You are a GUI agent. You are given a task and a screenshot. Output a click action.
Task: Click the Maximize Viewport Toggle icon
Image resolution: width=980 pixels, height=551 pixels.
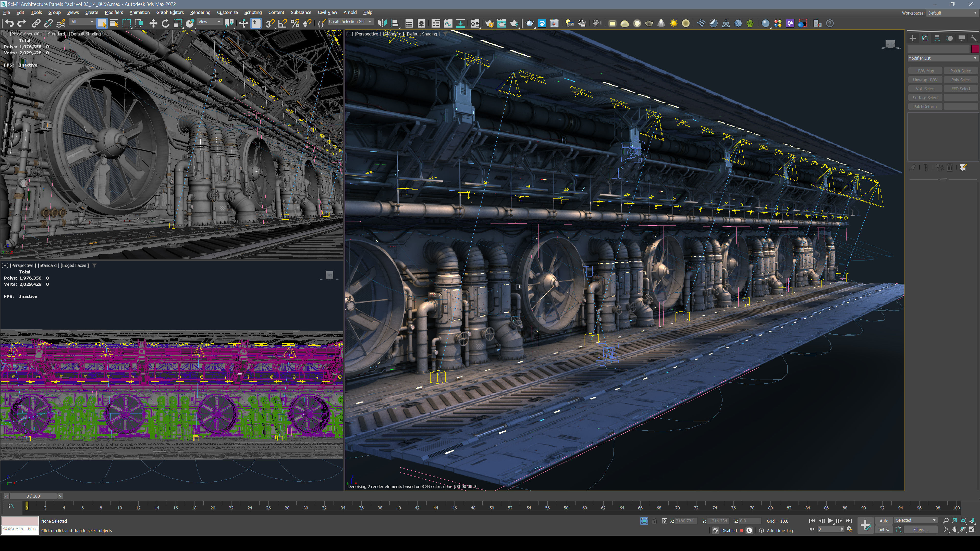[972, 529]
